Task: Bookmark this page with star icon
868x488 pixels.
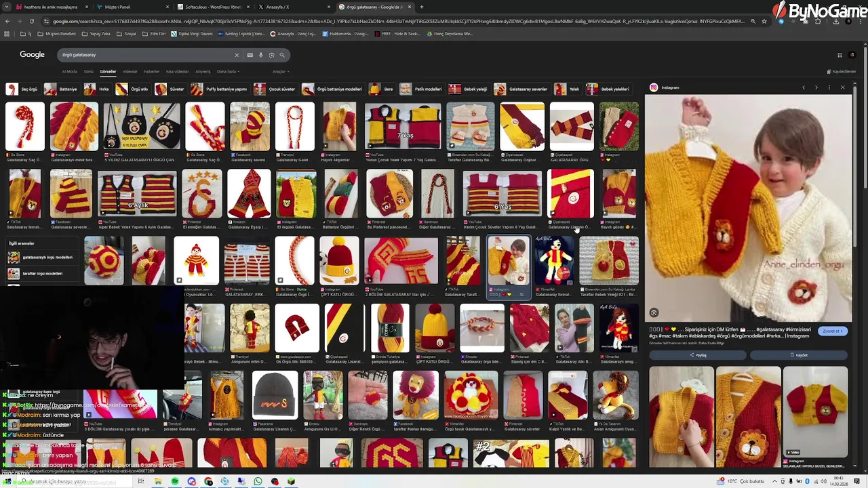Action: [764, 21]
